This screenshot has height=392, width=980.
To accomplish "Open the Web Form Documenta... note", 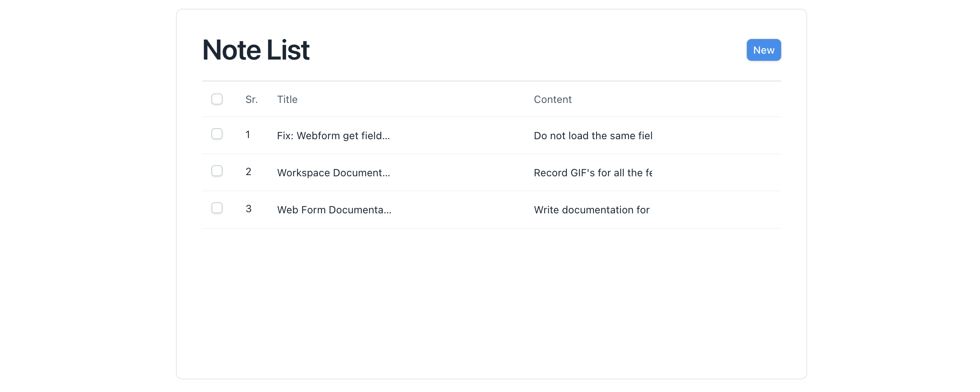I will [x=334, y=210].
